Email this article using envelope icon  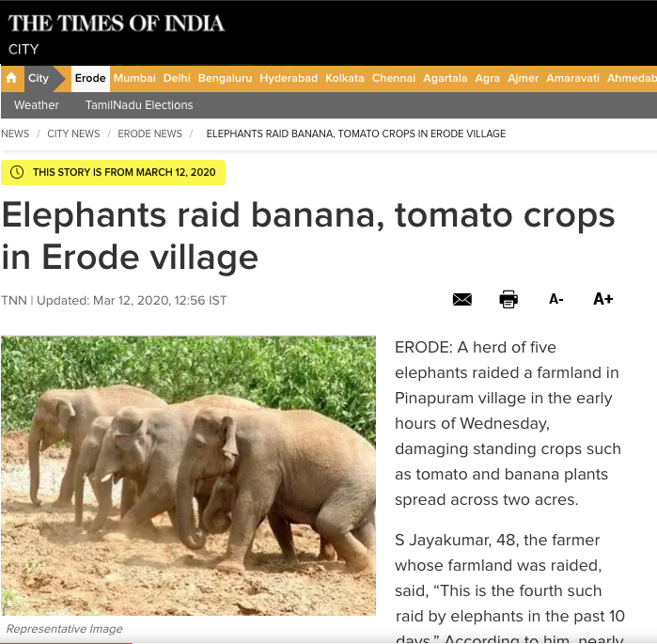(x=462, y=300)
